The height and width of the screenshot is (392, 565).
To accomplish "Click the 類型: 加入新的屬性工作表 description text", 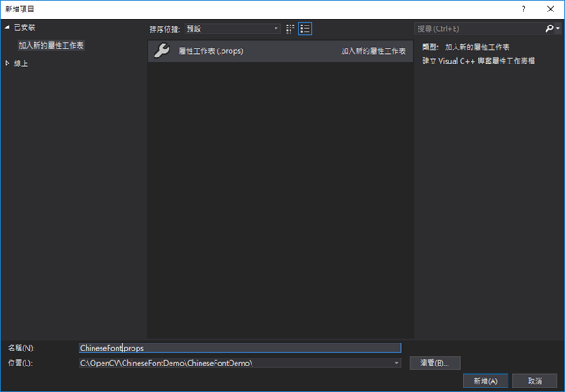I will tap(465, 47).
